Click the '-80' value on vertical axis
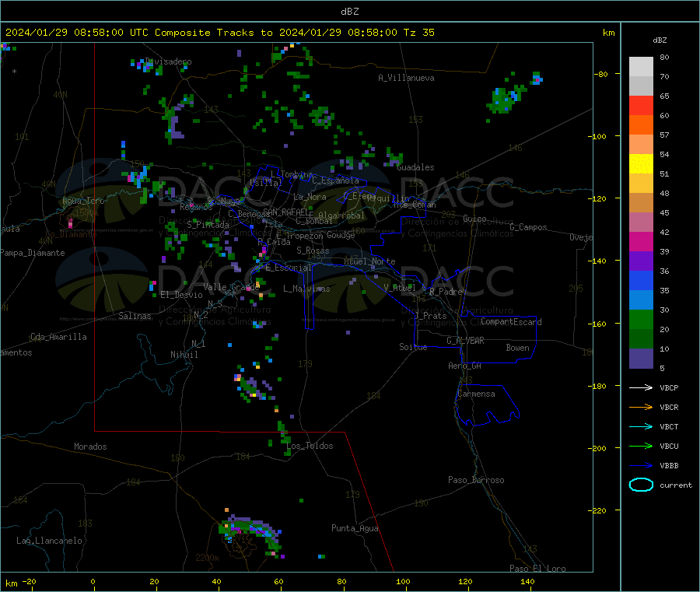700x592 pixels. [x=601, y=74]
